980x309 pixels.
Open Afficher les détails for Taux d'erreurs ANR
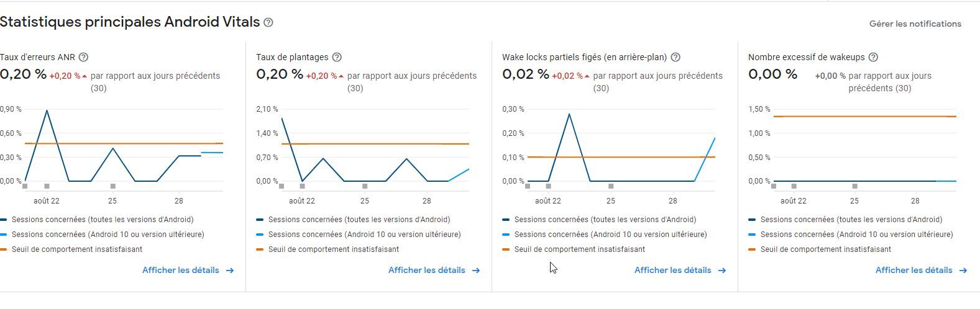pos(180,271)
